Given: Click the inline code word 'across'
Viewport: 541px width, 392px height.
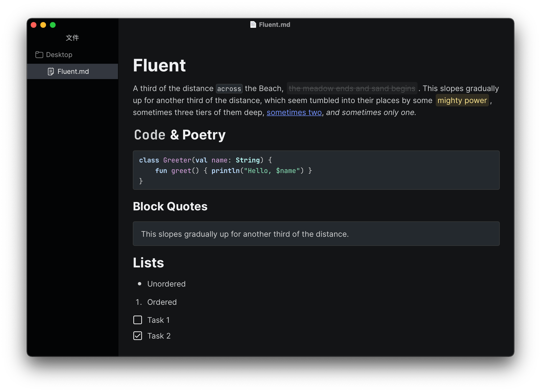Looking at the screenshot, I should (x=229, y=89).
